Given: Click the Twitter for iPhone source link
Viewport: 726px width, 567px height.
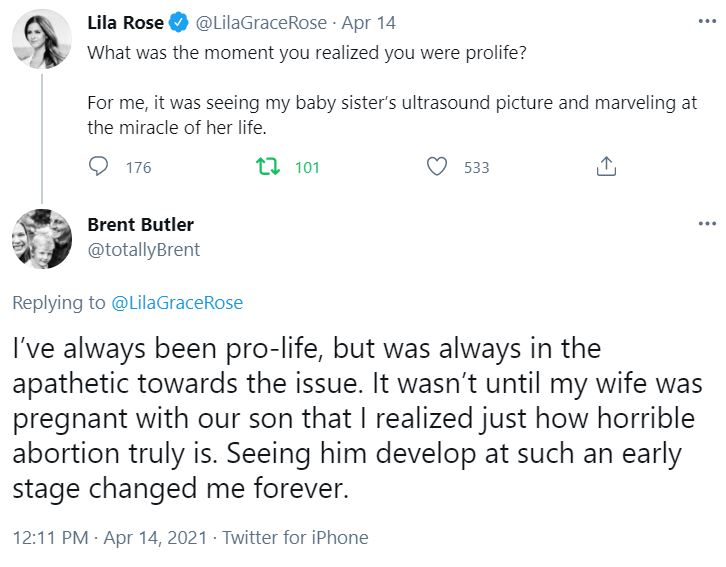Looking at the screenshot, I should click(295, 537).
